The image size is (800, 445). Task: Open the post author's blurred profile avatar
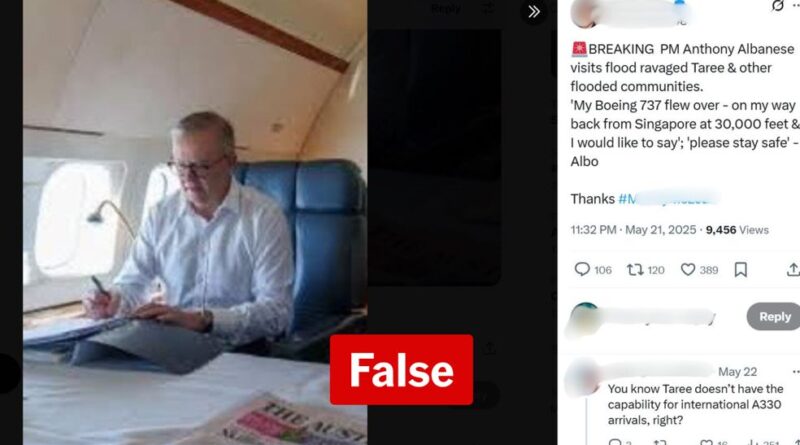pyautogui.click(x=585, y=14)
